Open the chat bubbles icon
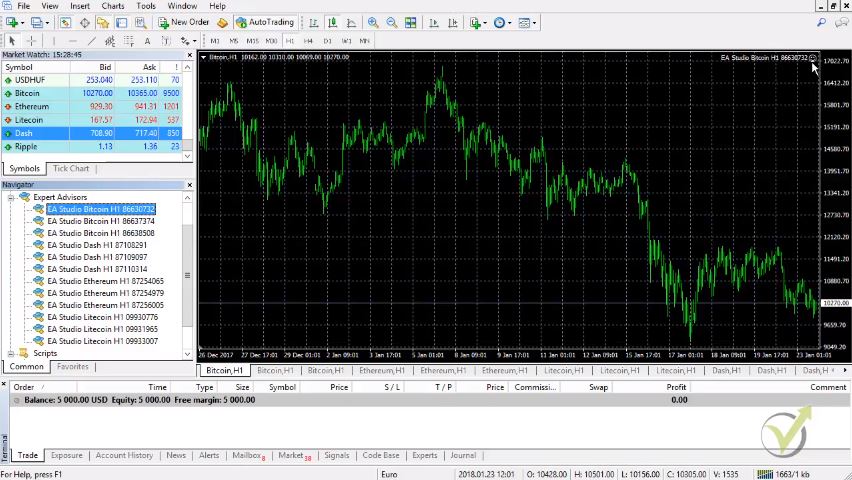This screenshot has width=852, height=480. (842, 23)
